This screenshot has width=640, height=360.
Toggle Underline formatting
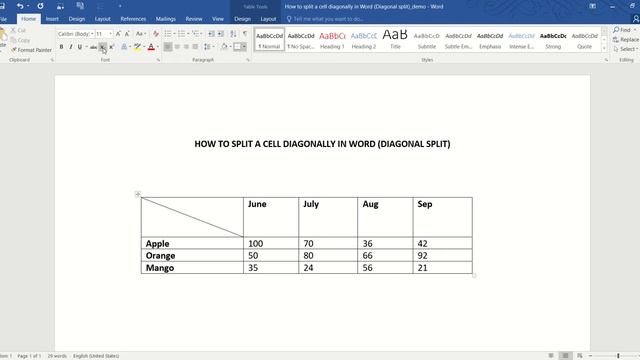[80, 47]
